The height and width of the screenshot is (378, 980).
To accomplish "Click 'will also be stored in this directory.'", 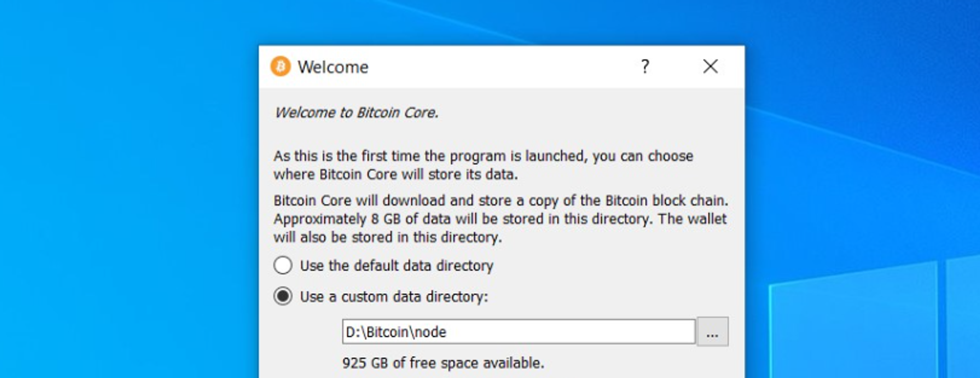I will coord(388,237).
